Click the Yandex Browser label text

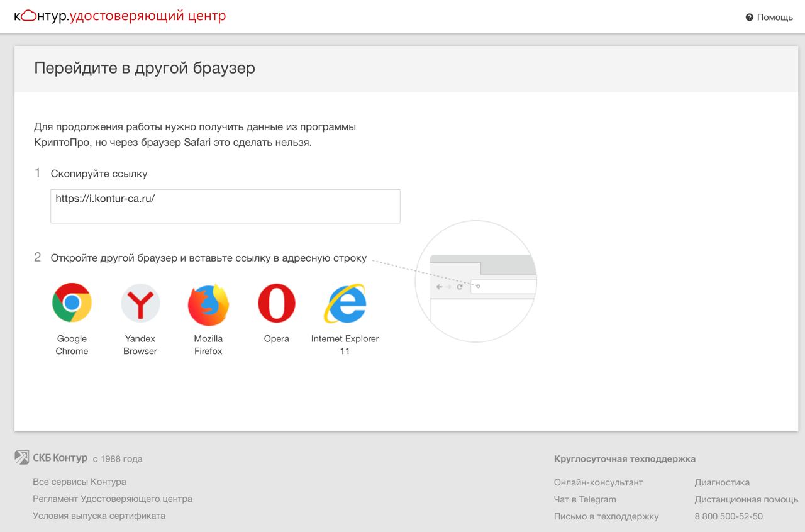[x=140, y=345]
